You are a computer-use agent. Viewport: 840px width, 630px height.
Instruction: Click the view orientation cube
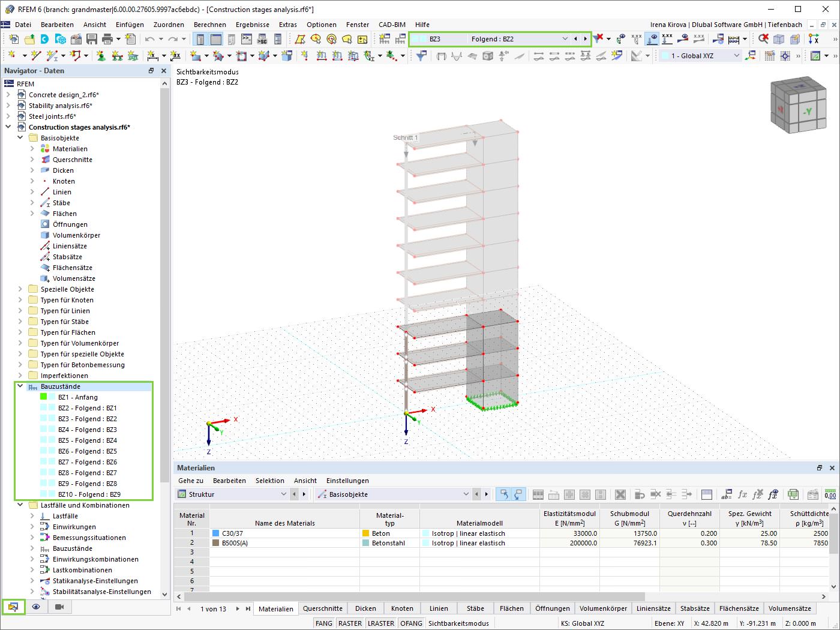799,105
